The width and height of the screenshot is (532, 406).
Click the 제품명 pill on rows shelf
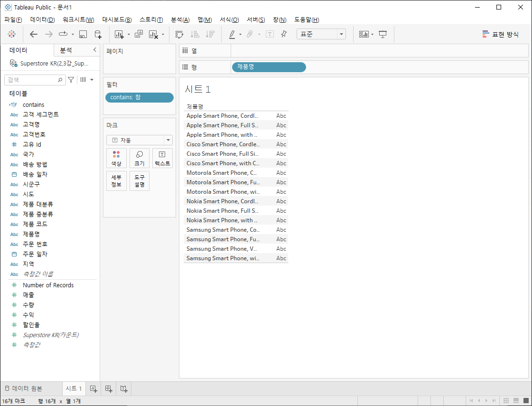pos(269,67)
